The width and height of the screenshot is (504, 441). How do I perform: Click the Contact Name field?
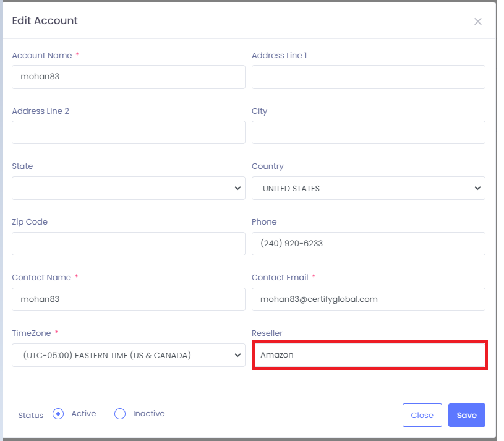(129, 299)
